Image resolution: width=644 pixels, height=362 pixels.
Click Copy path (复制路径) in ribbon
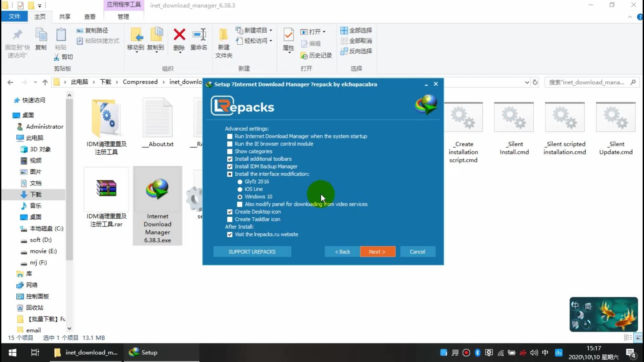point(92,31)
